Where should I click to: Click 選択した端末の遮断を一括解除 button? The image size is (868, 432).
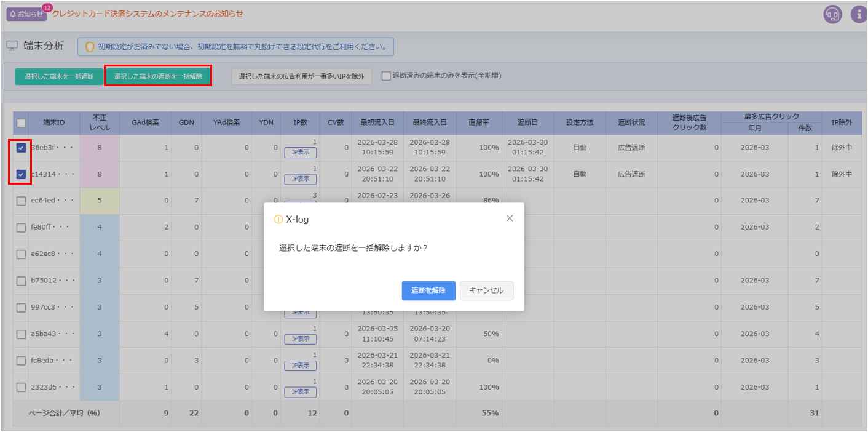click(x=158, y=76)
